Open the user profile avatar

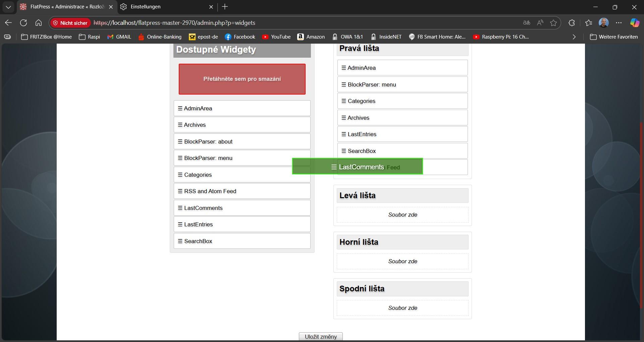603,23
